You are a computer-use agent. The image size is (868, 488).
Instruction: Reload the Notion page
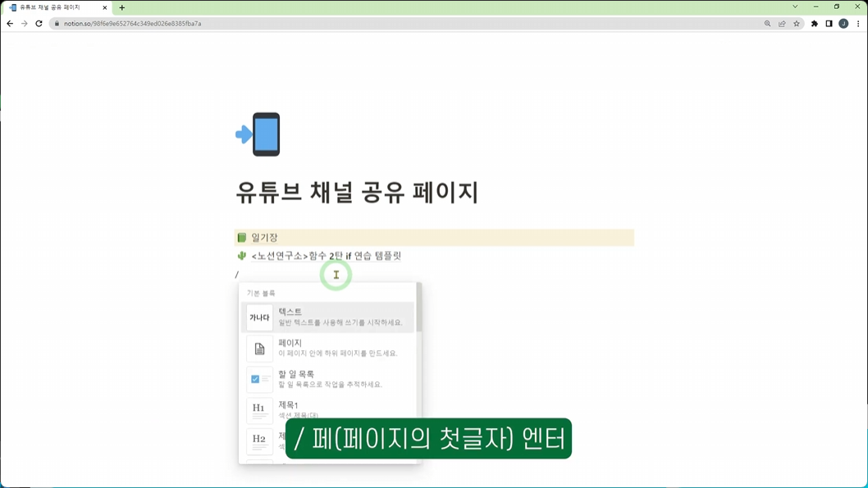(x=39, y=24)
